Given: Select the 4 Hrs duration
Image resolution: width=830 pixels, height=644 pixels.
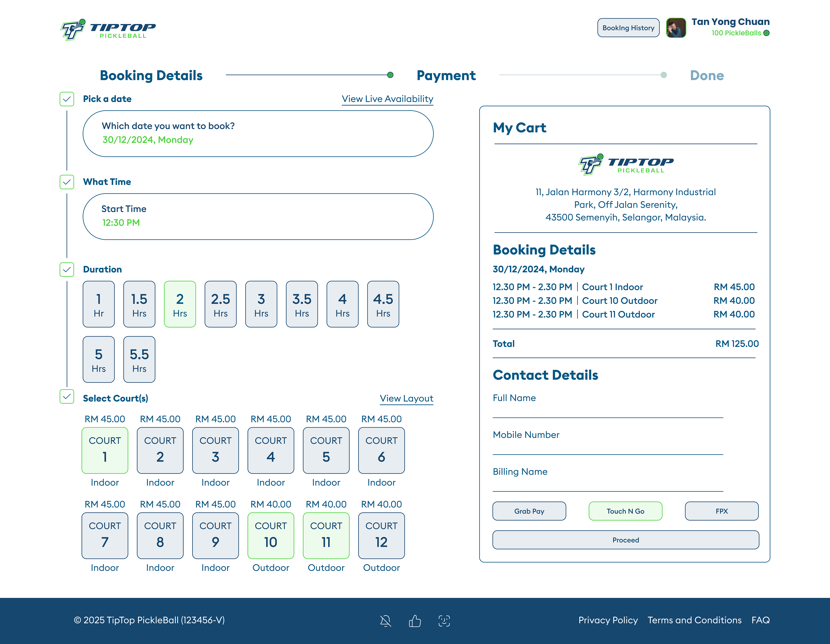Looking at the screenshot, I should (x=343, y=304).
